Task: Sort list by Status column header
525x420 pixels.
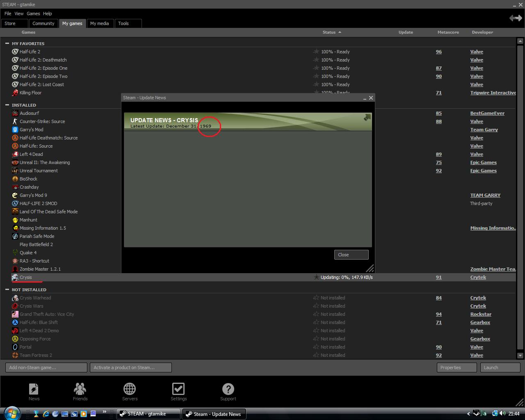Action: [x=329, y=32]
